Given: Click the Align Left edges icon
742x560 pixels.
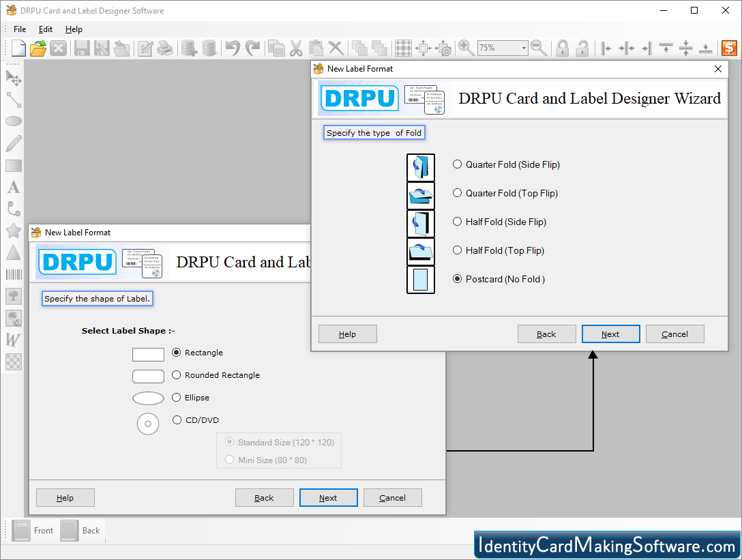Looking at the screenshot, I should (606, 48).
